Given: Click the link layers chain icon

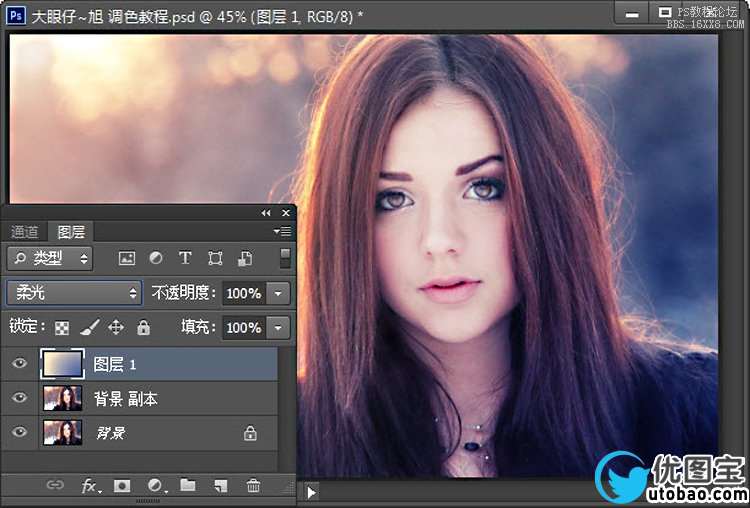Looking at the screenshot, I should [x=55, y=486].
